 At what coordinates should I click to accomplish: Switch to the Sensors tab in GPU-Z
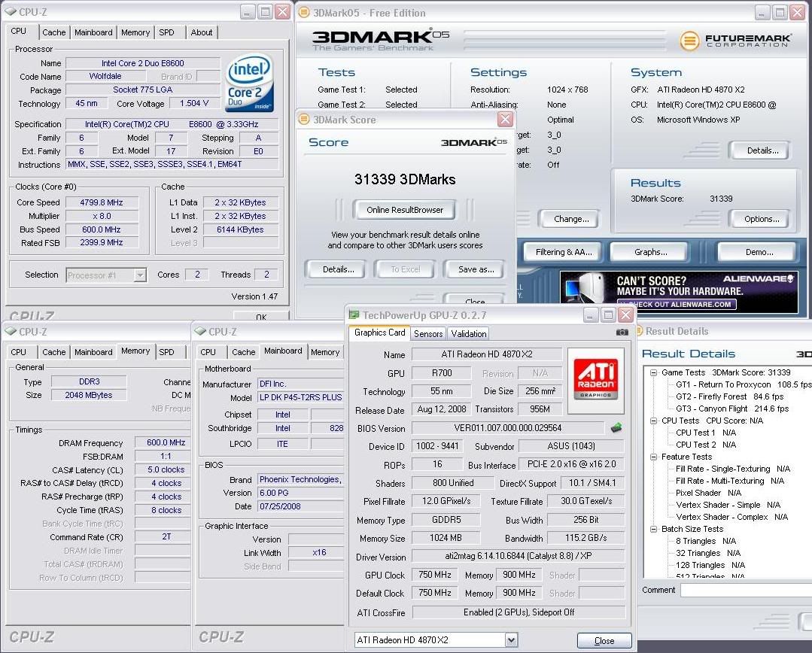[428, 334]
